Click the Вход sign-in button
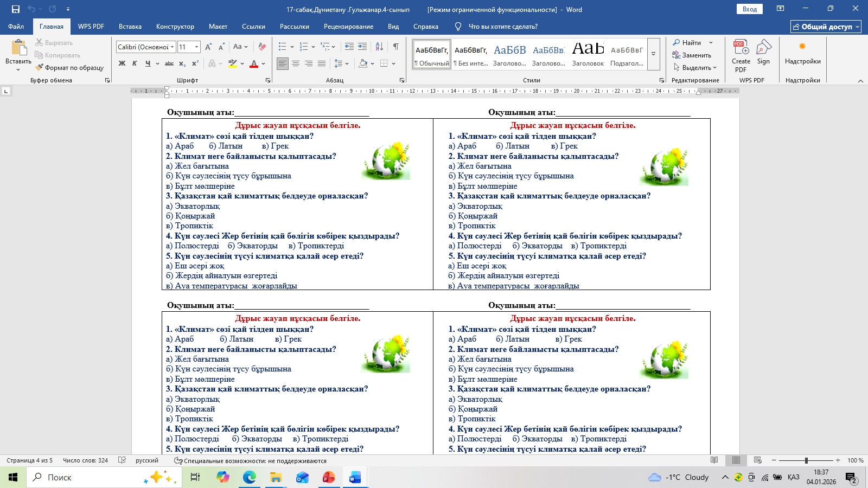Viewport: 868px width, 488px height. coord(750,9)
